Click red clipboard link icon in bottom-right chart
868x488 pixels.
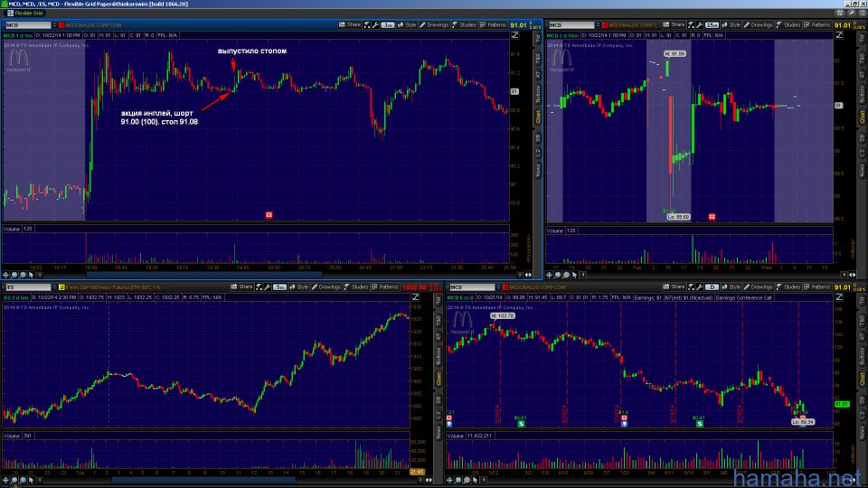pos(505,287)
